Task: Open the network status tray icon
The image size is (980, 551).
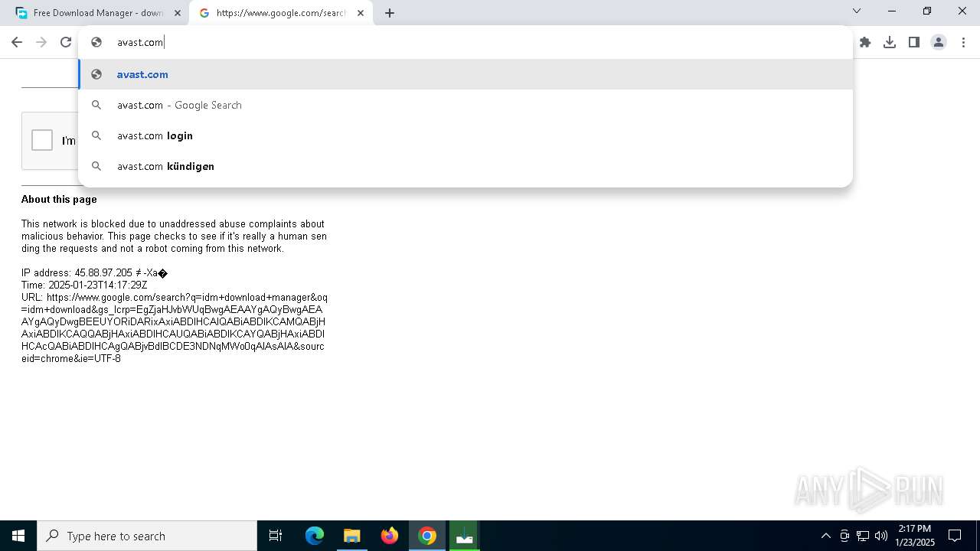Action: (x=863, y=536)
